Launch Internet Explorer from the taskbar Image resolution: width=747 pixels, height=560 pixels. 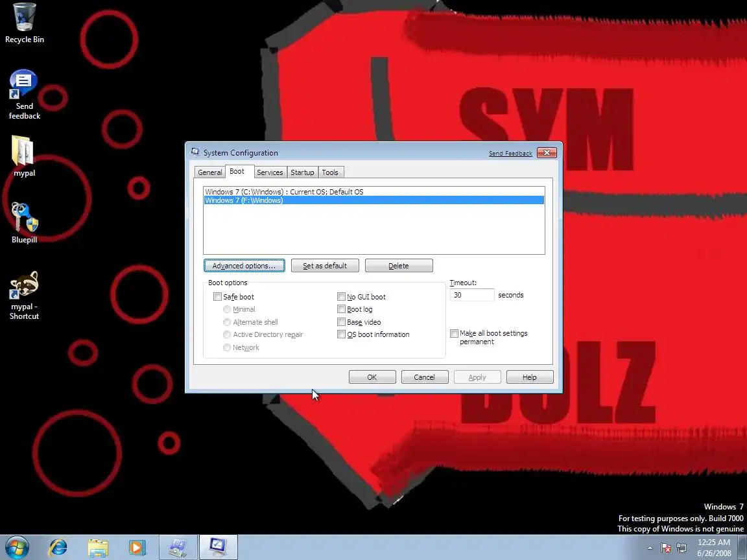point(58,548)
